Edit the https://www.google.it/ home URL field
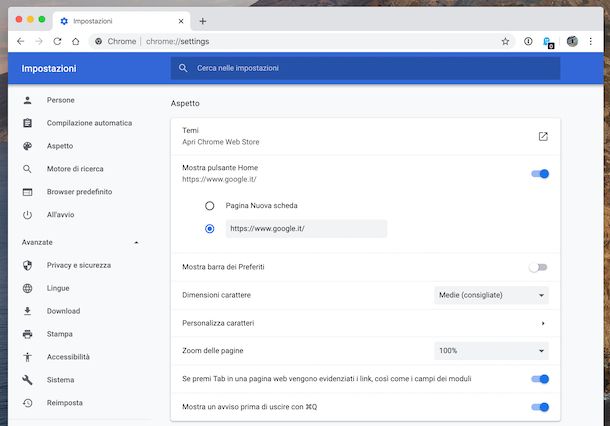Viewport: 610px width, 426px height. [306, 229]
